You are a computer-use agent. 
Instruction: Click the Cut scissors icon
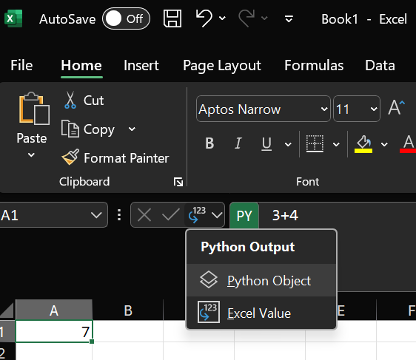(70, 100)
